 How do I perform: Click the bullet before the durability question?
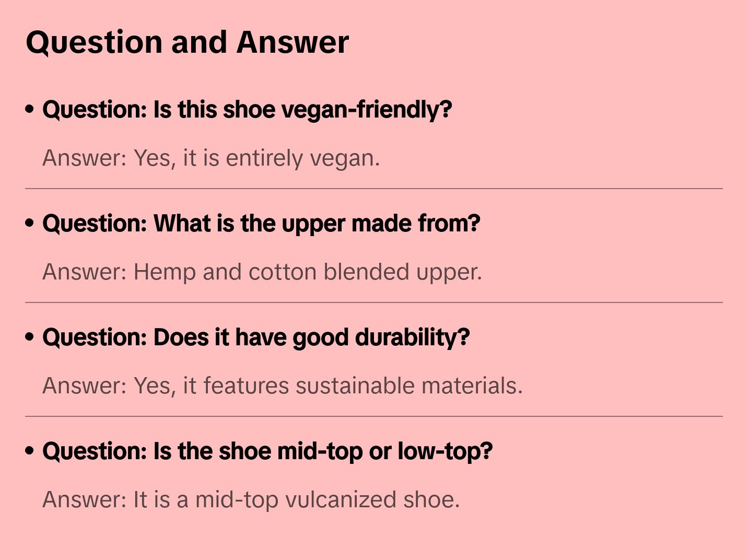point(30,337)
